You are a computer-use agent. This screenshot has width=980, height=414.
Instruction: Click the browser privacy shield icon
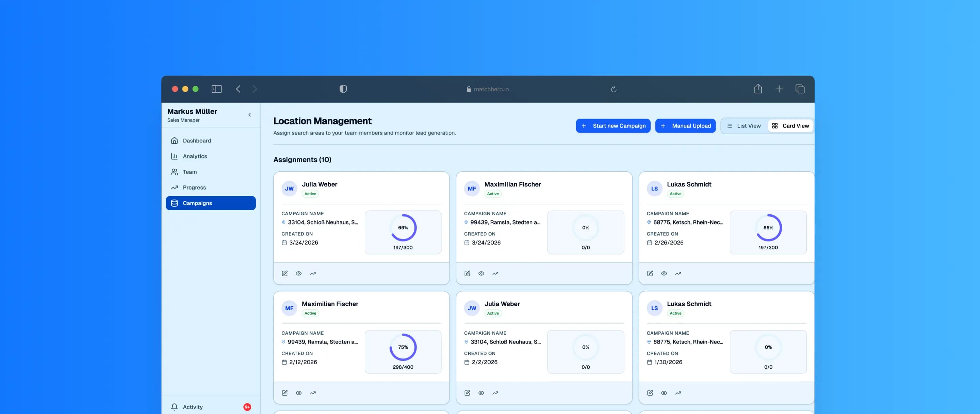click(343, 89)
